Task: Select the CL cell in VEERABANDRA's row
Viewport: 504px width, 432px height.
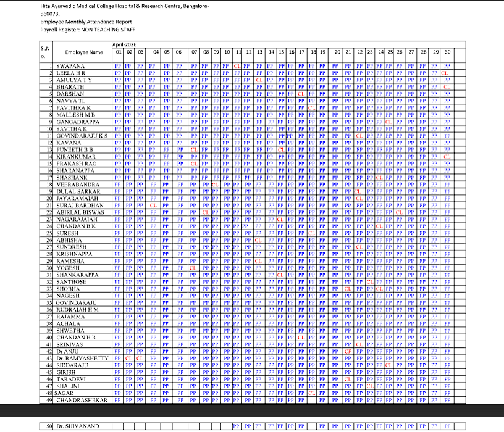Action: [x=215, y=185]
